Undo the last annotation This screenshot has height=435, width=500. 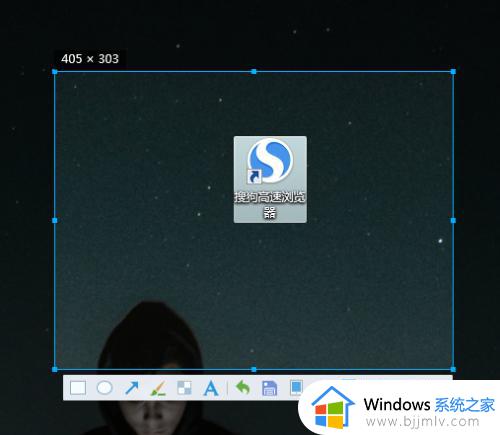(243, 388)
